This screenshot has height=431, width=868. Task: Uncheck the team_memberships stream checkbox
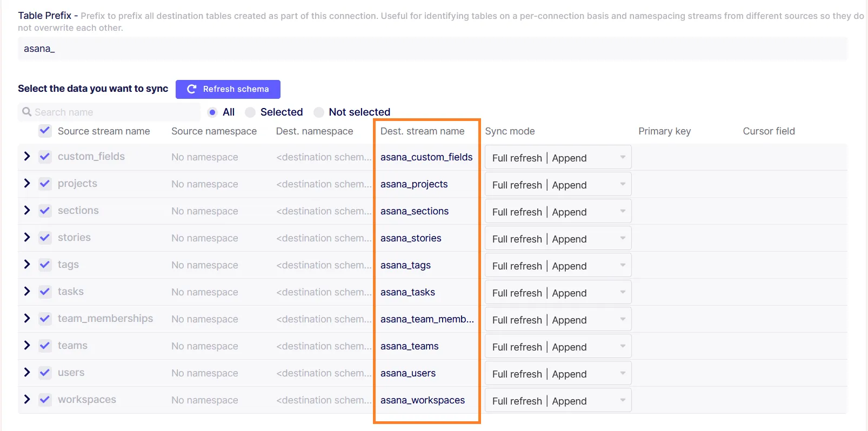45,319
